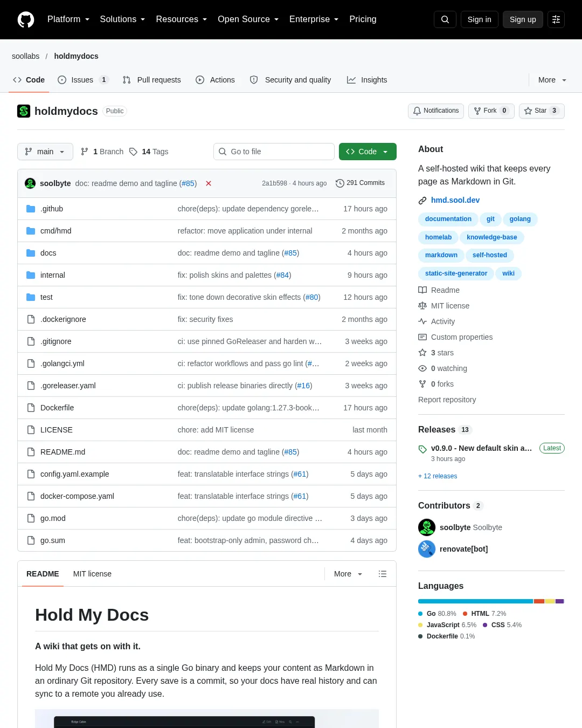
Task: Click the Notifications button
Action: point(436,111)
